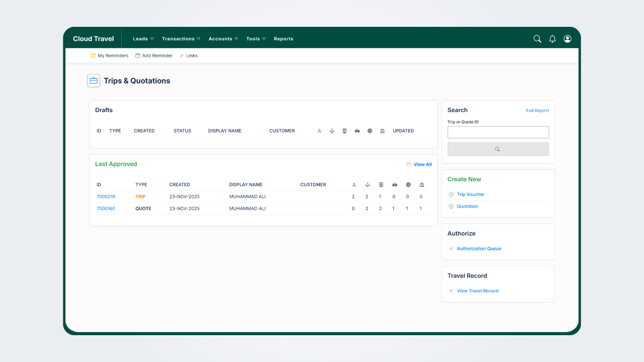
Task: Click the My Reminders calendar icon
Action: coord(93,56)
